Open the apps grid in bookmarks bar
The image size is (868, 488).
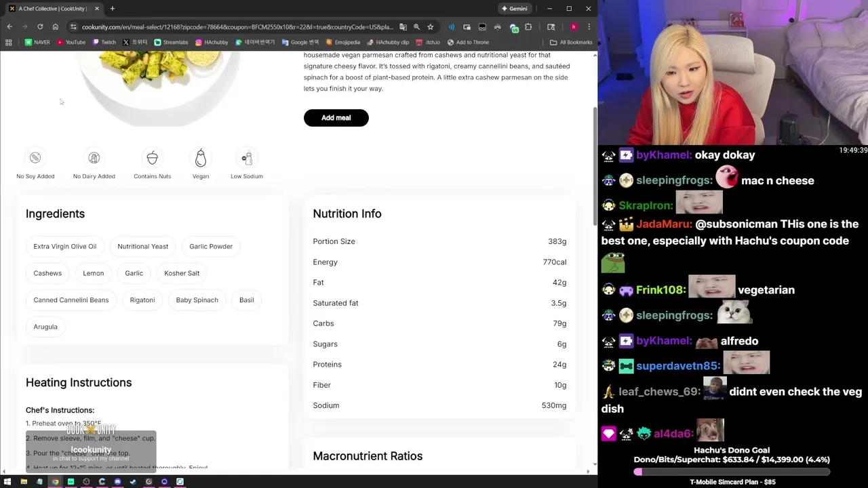tap(8, 42)
